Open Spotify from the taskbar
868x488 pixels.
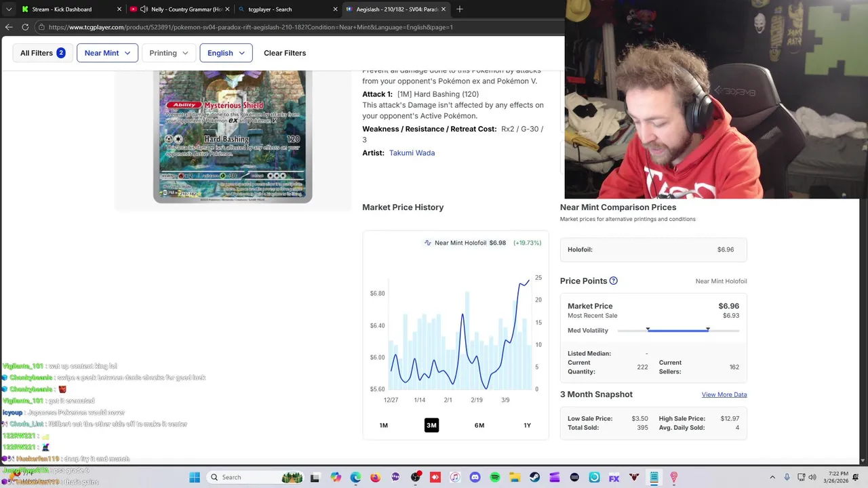point(495,477)
